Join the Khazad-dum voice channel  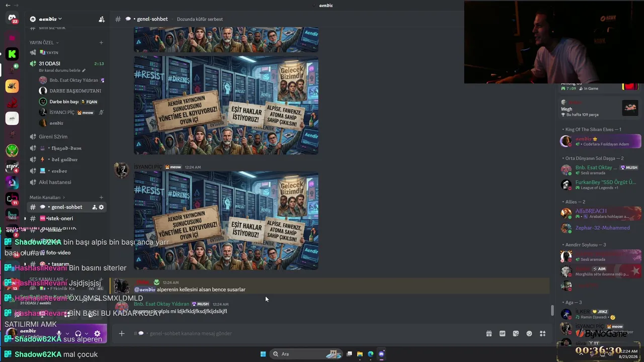(65, 148)
